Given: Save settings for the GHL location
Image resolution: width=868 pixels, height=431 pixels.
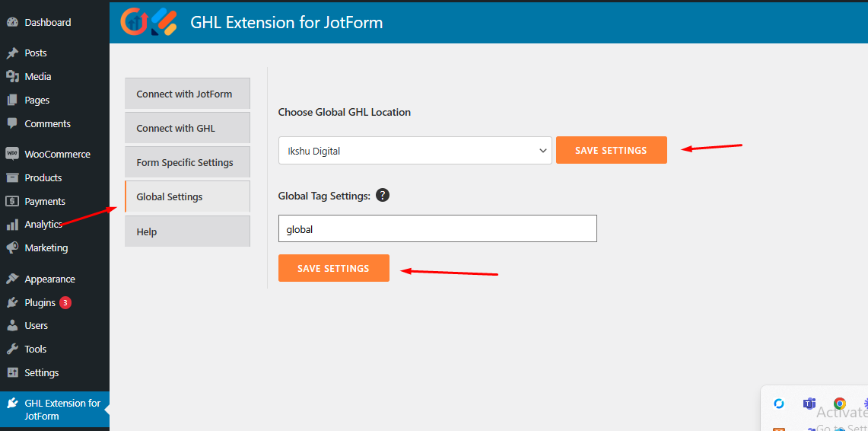Looking at the screenshot, I should click(x=611, y=150).
